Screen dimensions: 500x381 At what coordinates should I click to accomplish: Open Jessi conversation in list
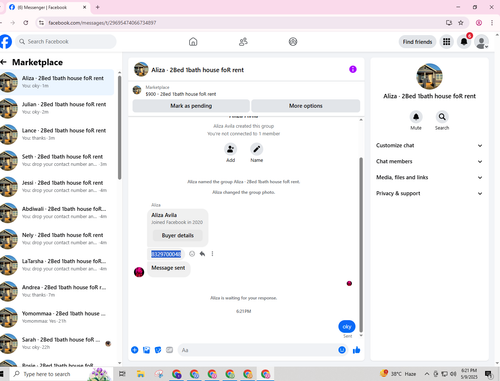coord(57,186)
